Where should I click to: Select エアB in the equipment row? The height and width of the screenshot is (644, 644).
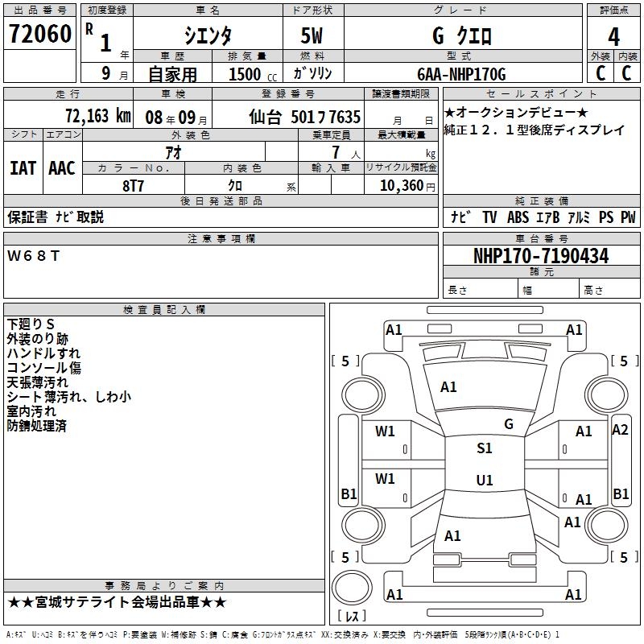(x=548, y=217)
